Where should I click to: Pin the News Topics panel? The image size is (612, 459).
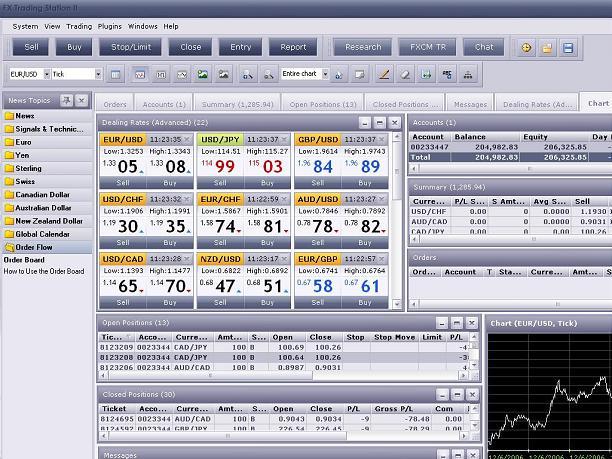(x=66, y=101)
